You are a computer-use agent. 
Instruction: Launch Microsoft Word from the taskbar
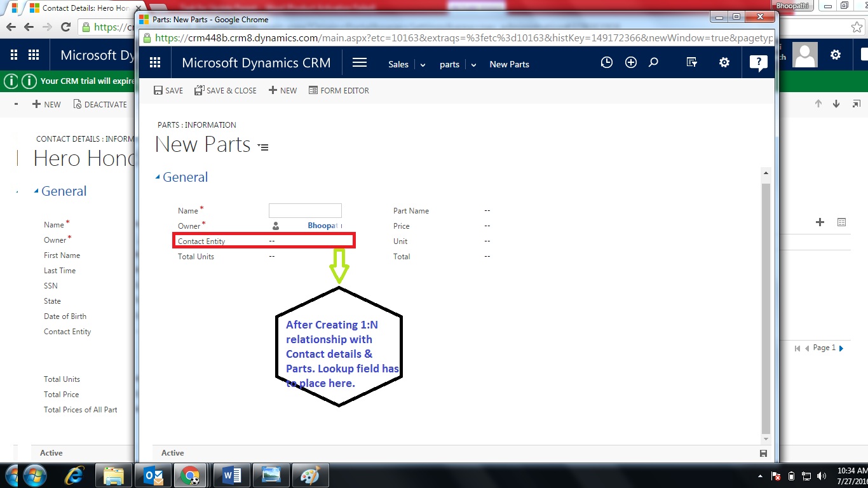pos(231,475)
